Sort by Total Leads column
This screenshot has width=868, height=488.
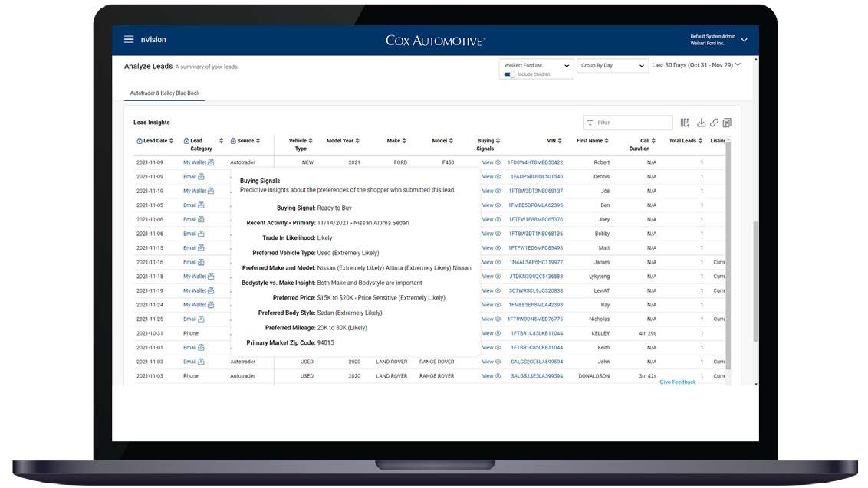point(700,141)
